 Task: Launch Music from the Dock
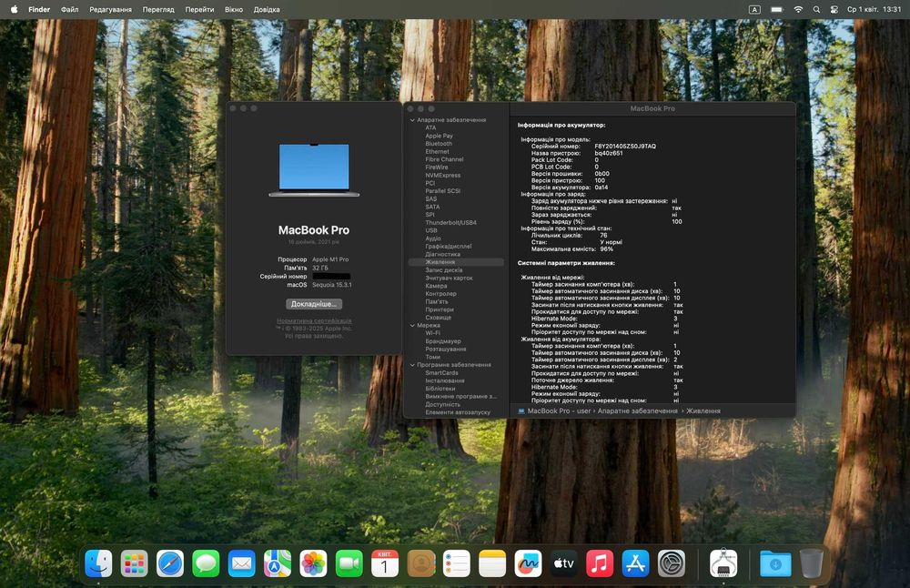coord(600,563)
